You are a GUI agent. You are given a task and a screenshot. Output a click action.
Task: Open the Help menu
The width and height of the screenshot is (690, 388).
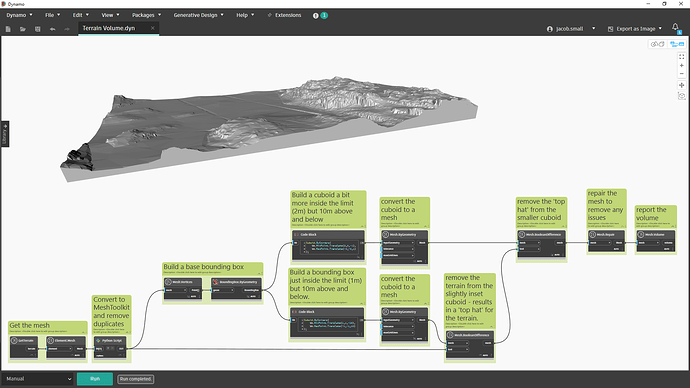(245, 15)
